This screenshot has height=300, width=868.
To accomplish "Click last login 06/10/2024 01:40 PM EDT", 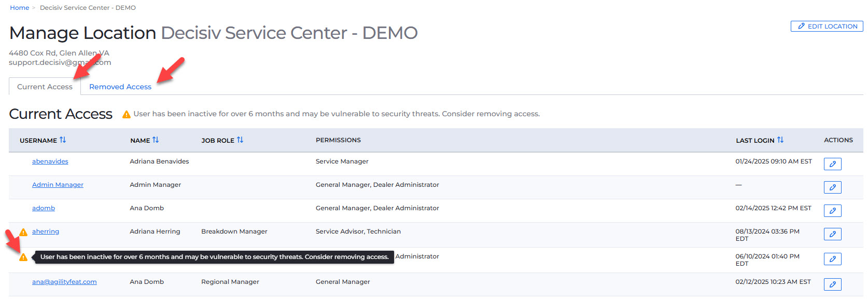I will (x=767, y=260).
